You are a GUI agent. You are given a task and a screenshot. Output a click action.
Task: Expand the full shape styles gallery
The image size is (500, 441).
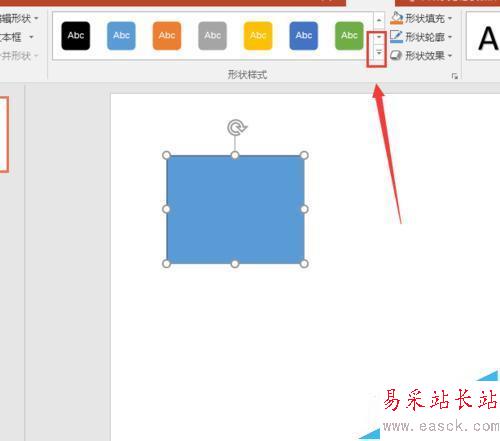click(379, 53)
